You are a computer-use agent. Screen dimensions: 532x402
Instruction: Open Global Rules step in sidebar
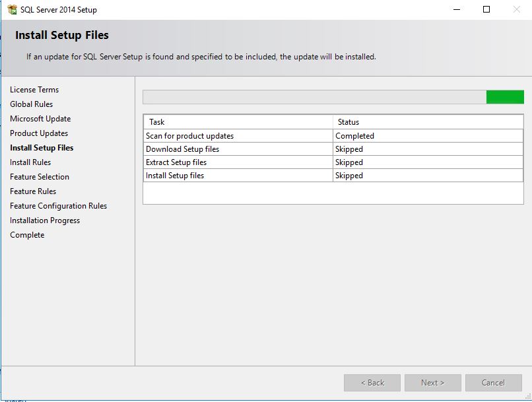click(31, 104)
